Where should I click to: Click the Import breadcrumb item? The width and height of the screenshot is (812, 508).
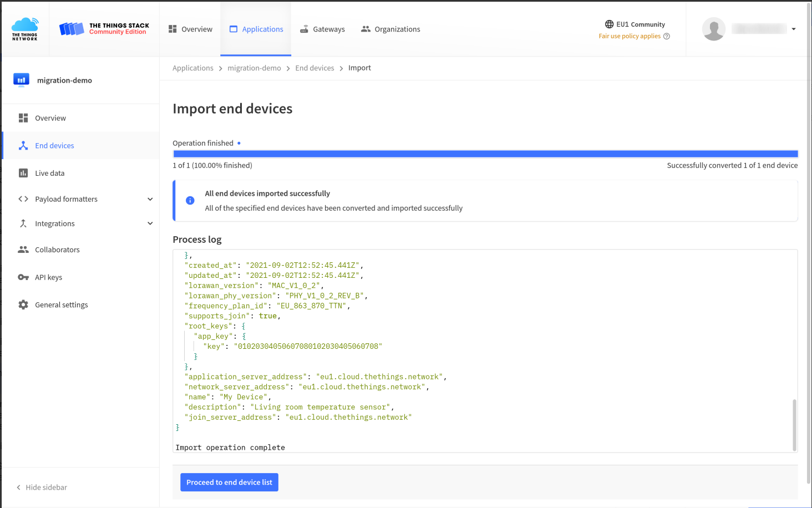(x=359, y=68)
